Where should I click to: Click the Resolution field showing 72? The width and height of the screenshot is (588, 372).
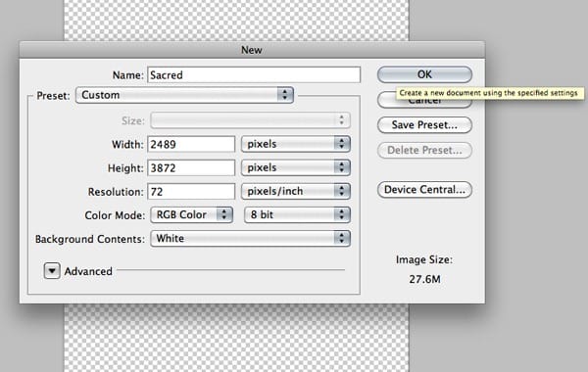click(x=191, y=192)
